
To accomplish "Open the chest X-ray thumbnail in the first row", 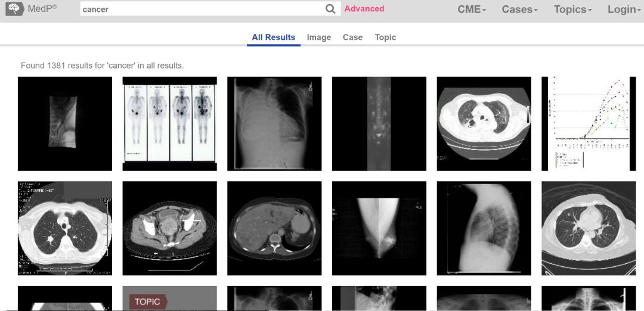I will pyautogui.click(x=274, y=123).
